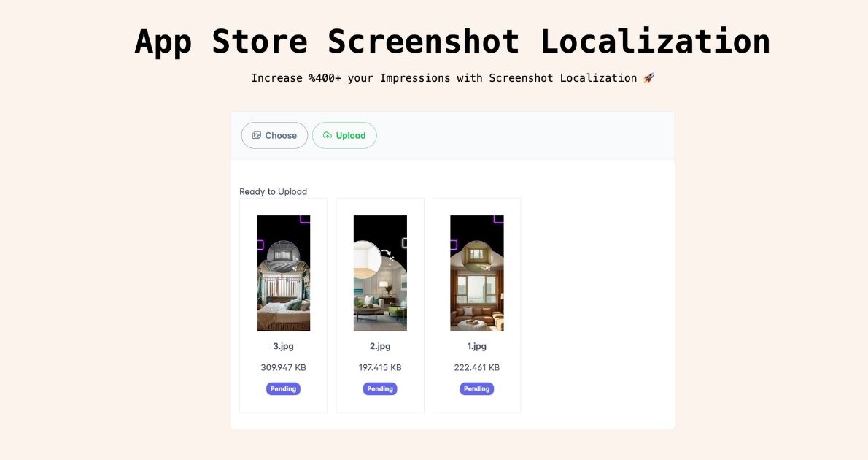This screenshot has width=868, height=460.
Task: Select the thumbnail preview of 1.jpg
Action: click(476, 272)
